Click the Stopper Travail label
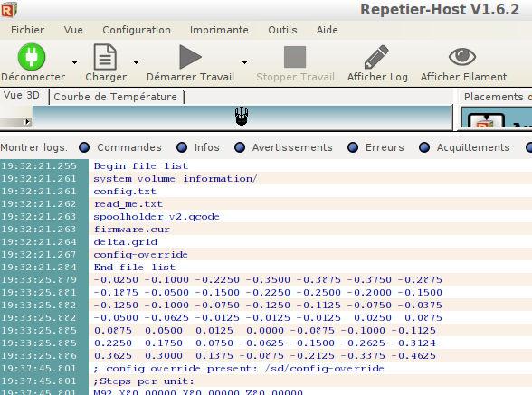 coord(295,77)
